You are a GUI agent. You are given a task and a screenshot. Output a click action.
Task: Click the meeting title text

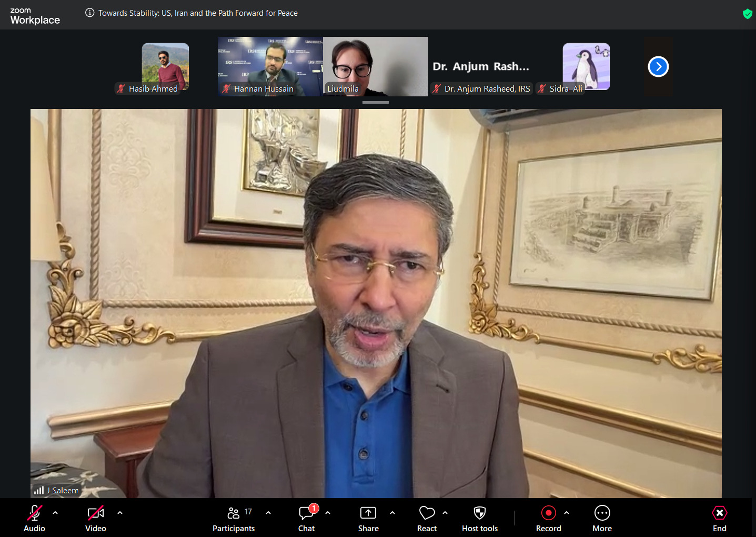(x=198, y=13)
